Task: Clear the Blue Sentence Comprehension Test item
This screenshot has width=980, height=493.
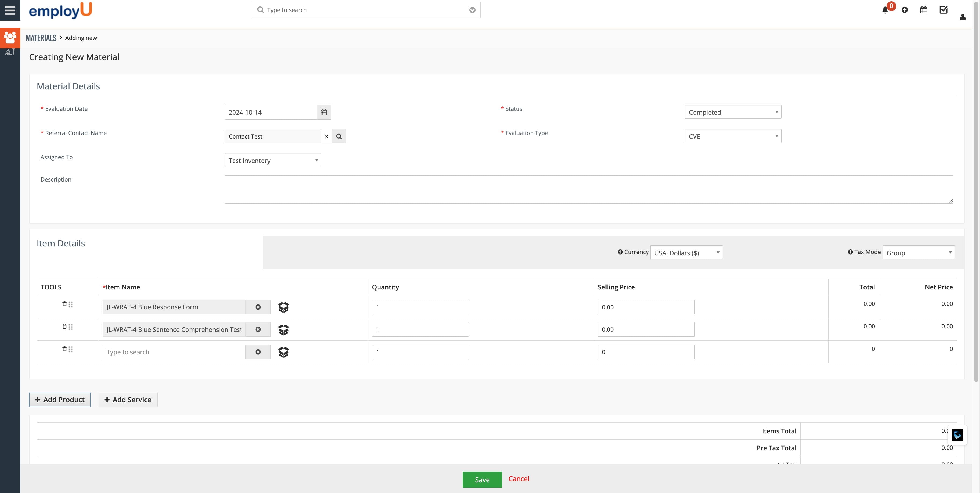Action: [x=258, y=329]
